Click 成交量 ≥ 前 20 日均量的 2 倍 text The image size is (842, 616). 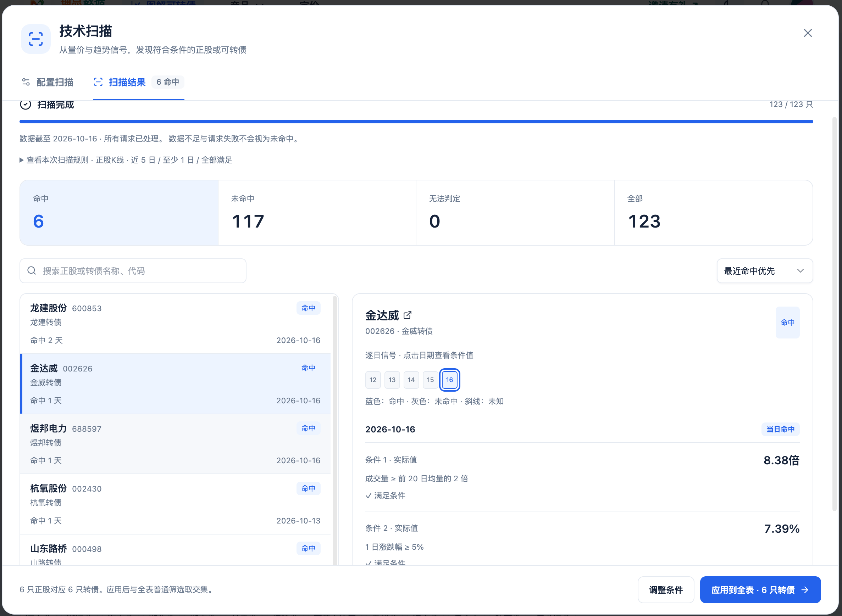(416, 478)
